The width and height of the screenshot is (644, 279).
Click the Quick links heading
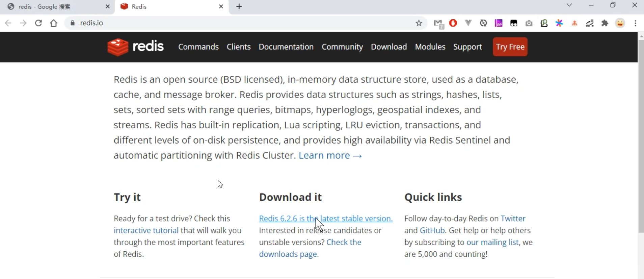(x=433, y=197)
